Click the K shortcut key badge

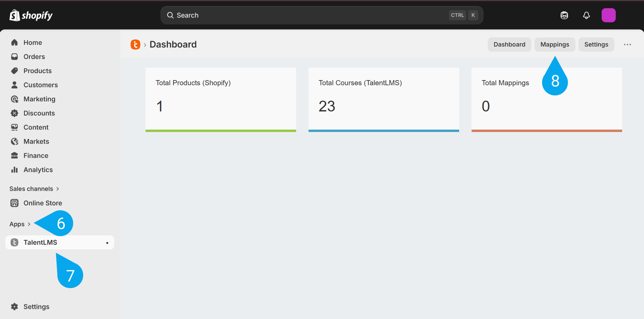[473, 15]
